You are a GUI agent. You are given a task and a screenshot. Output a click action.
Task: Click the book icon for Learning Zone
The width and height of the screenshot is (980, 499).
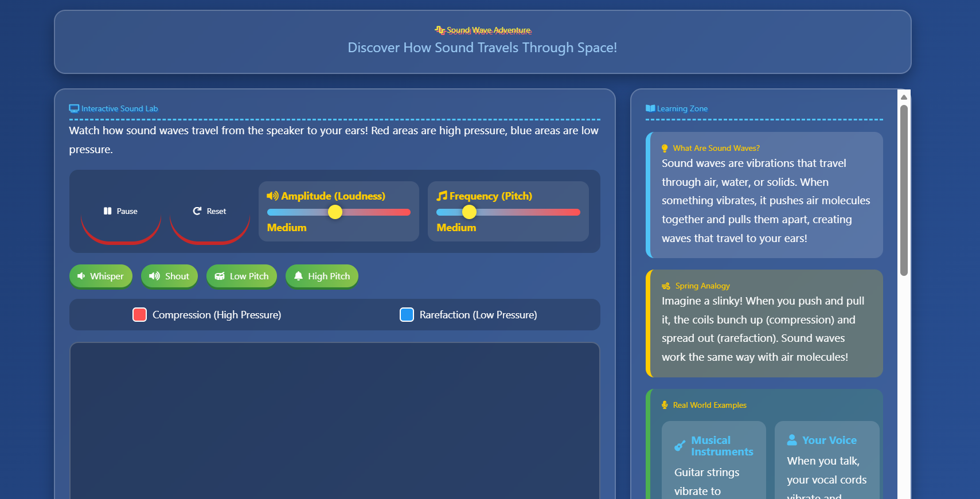(x=650, y=108)
